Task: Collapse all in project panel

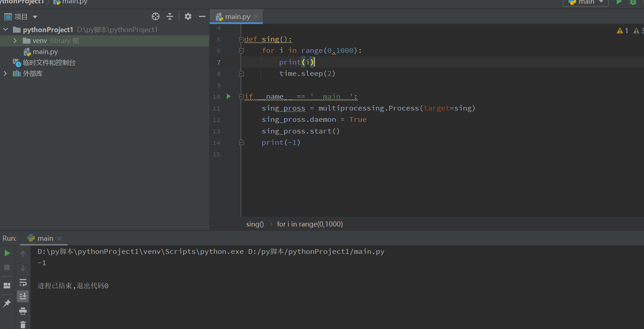Action: pos(170,16)
